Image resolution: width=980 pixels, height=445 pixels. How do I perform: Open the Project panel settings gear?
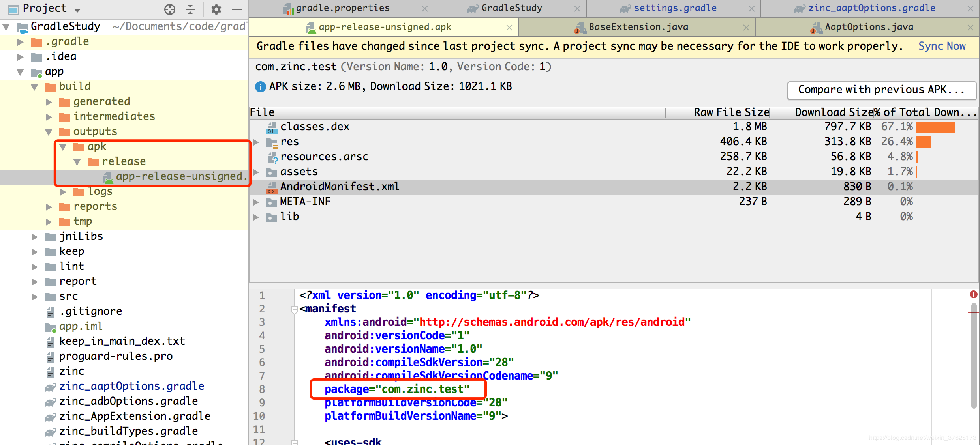pos(216,9)
